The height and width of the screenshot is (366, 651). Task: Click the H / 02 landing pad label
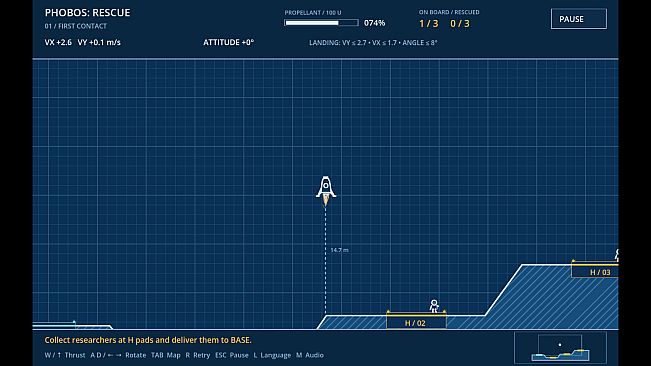coord(416,323)
